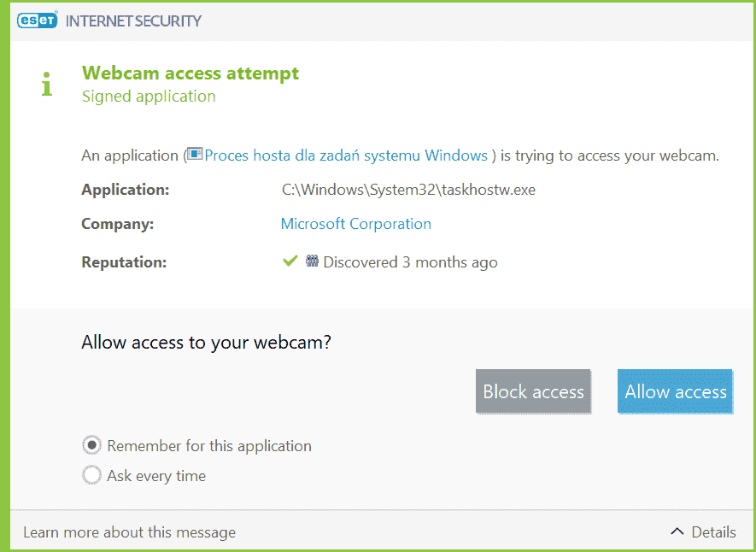Click the Webcam access attempt heading
This screenshot has width=756, height=552.
click(190, 73)
